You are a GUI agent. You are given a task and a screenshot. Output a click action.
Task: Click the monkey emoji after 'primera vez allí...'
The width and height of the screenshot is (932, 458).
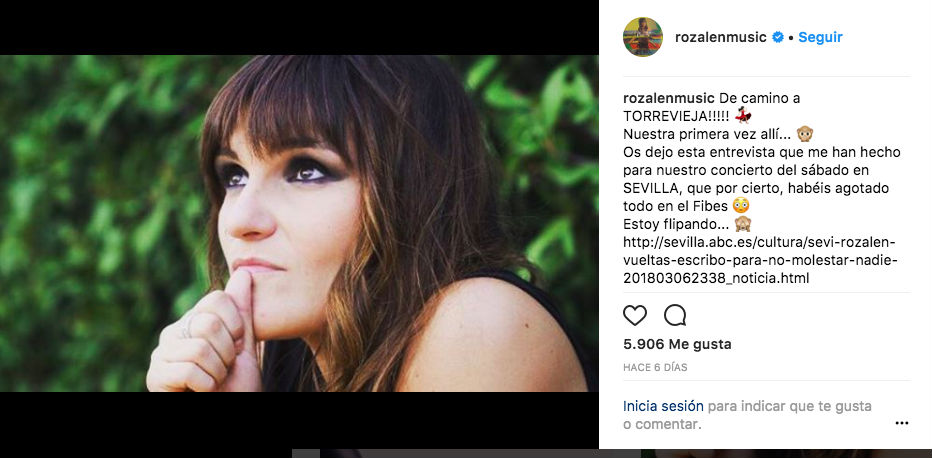point(803,133)
